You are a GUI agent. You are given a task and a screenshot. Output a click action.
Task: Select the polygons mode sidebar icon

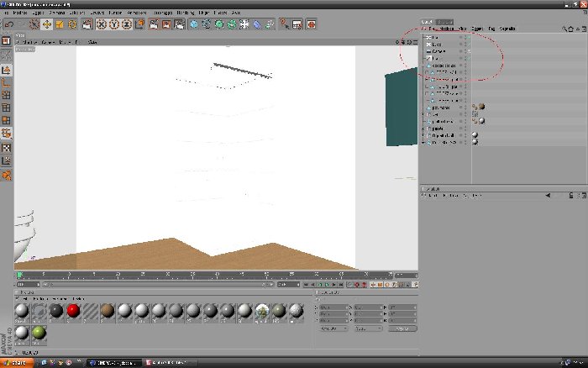click(x=6, y=120)
